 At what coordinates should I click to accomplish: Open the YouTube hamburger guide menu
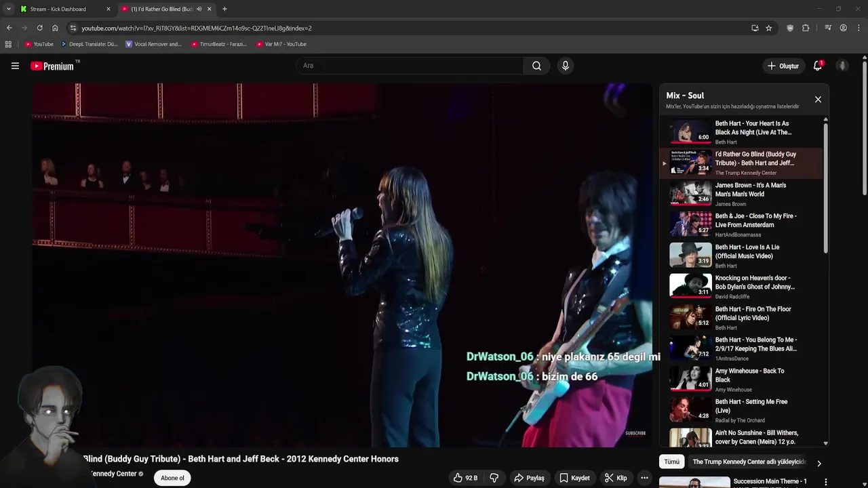[x=15, y=66]
